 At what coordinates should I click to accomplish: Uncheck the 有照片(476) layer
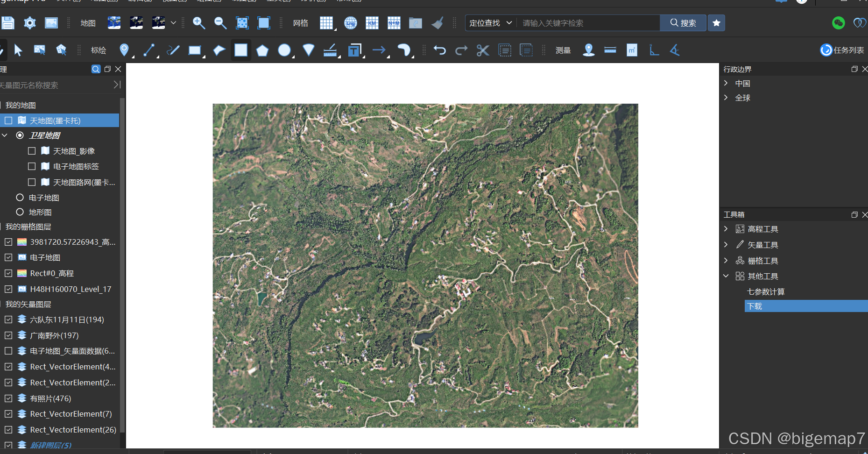(8, 398)
